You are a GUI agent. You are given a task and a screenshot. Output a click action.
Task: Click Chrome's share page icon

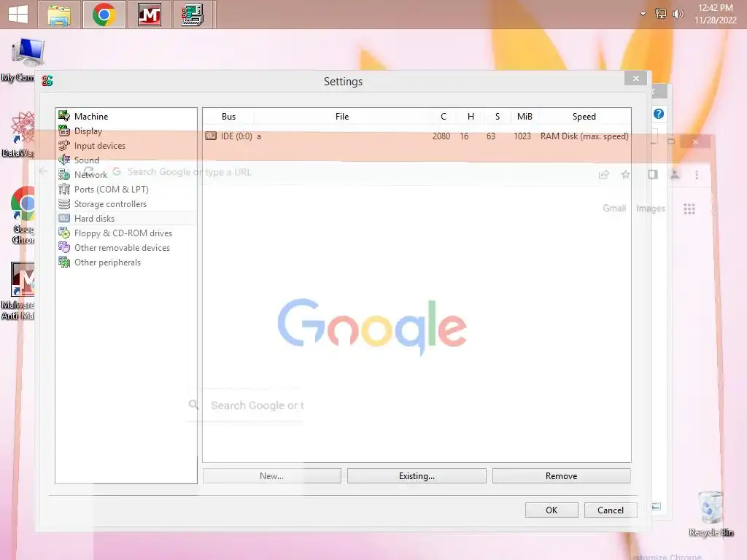tap(603, 175)
